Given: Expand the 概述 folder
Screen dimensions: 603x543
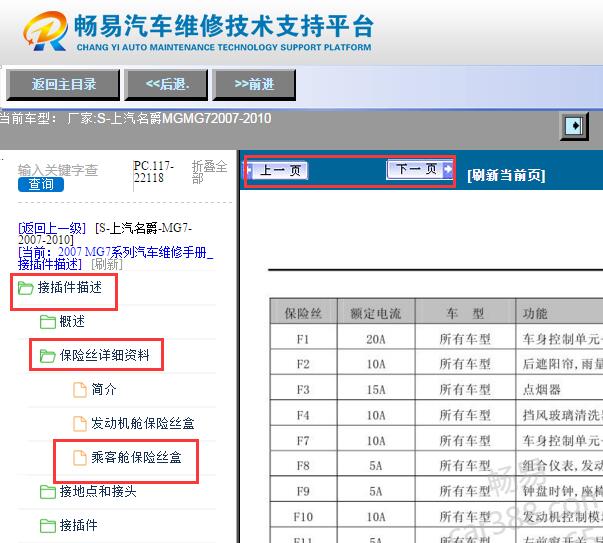Looking at the screenshot, I should [72, 321].
